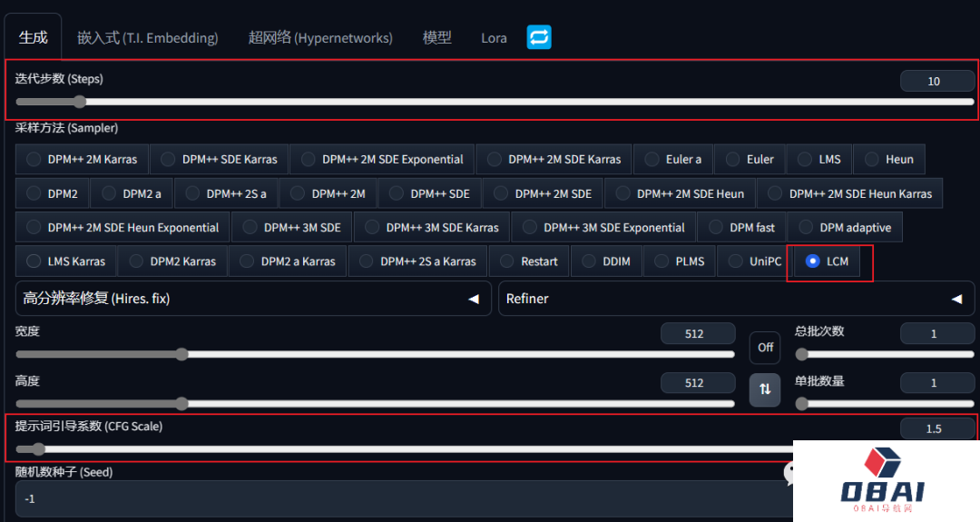Click the swap width and height icon
The width and height of the screenshot is (980, 522).
(x=764, y=389)
